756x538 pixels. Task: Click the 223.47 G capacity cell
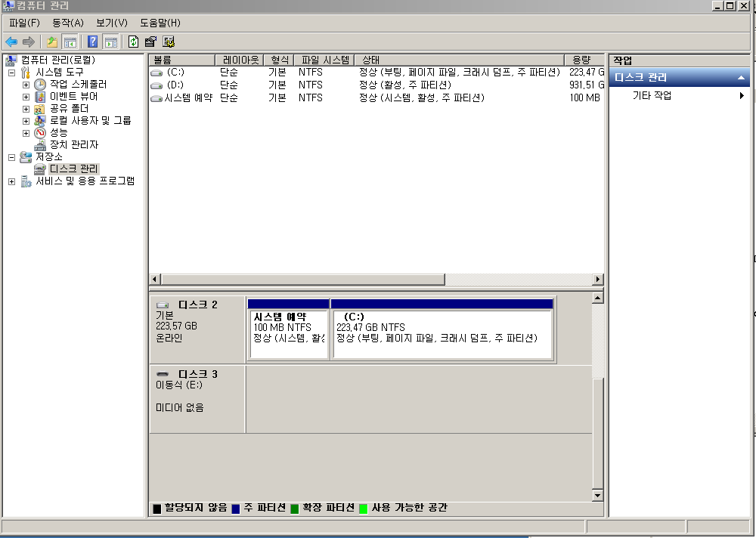point(587,73)
